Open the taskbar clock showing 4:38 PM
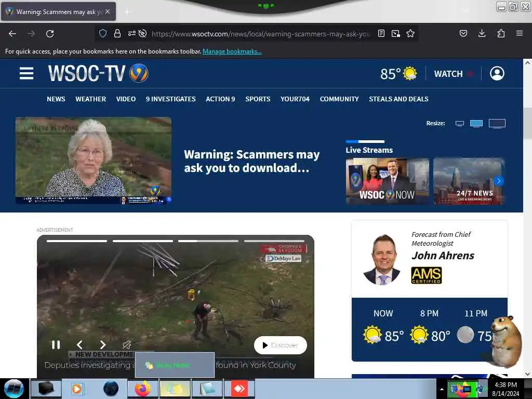Screen dimensions: 532x399 pyautogui.click(x=506, y=389)
